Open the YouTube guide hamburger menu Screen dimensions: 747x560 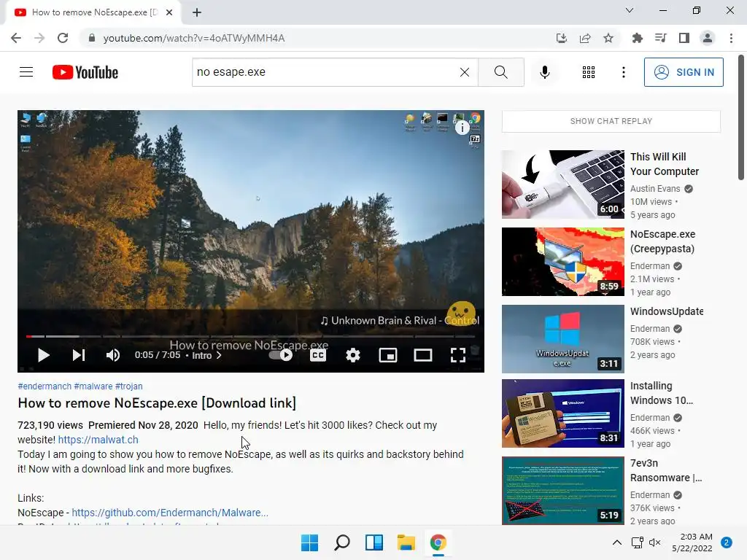[26, 72]
